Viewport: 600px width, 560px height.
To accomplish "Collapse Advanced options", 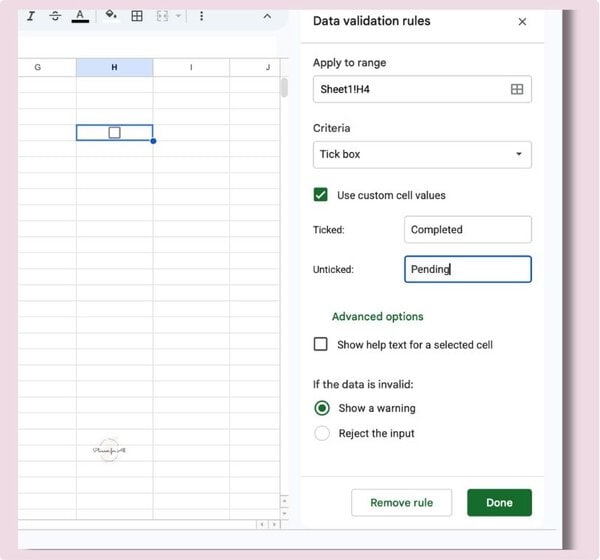I will coord(377,317).
